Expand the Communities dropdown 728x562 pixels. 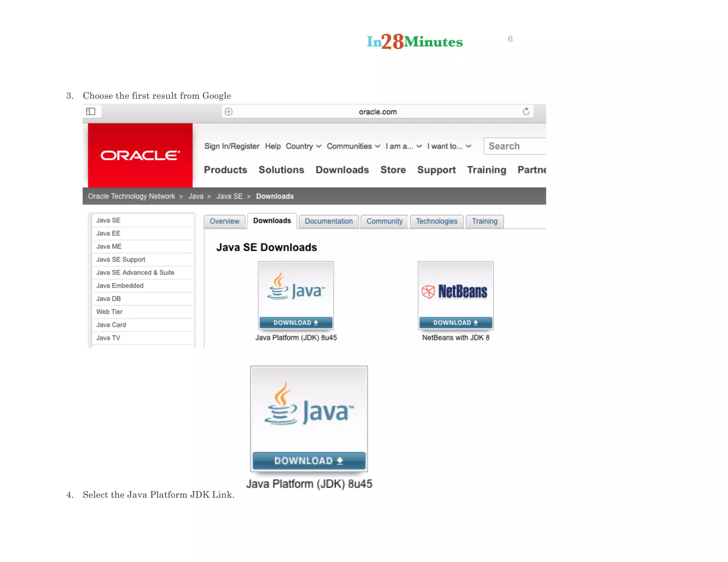tap(353, 146)
